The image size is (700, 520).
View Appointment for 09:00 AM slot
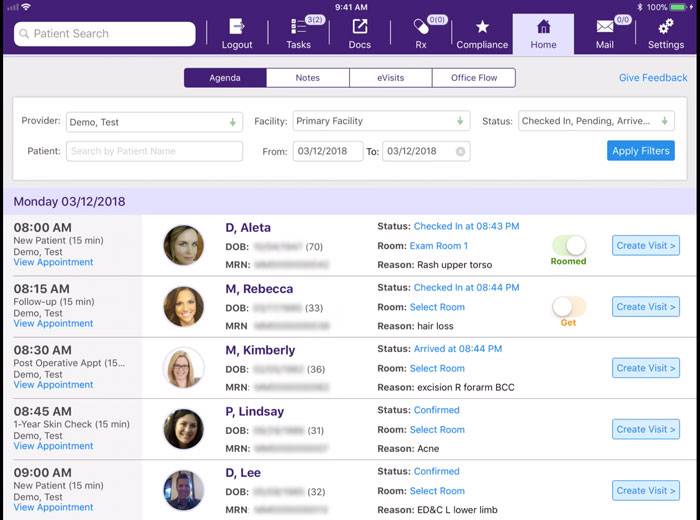coord(53,507)
